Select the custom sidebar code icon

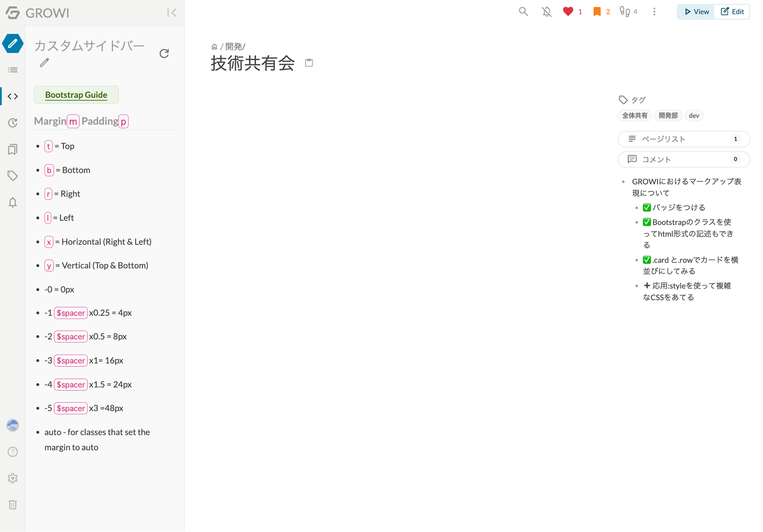click(13, 96)
